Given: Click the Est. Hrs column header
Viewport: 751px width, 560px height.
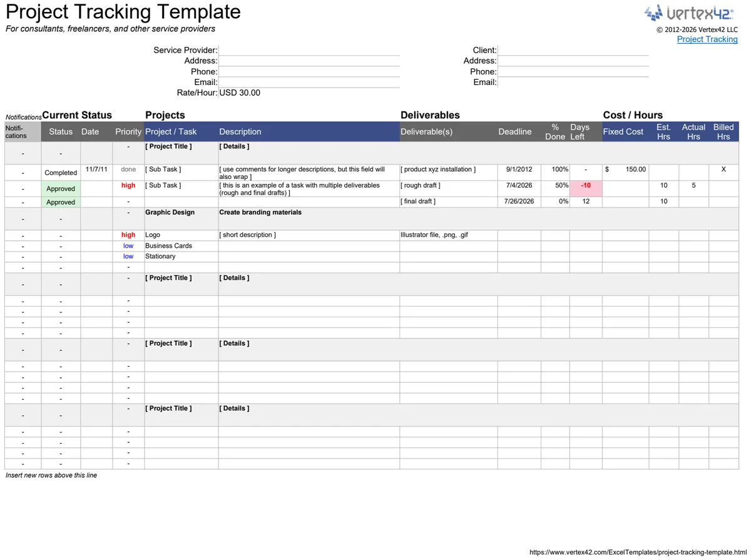Looking at the screenshot, I should coord(663,131).
